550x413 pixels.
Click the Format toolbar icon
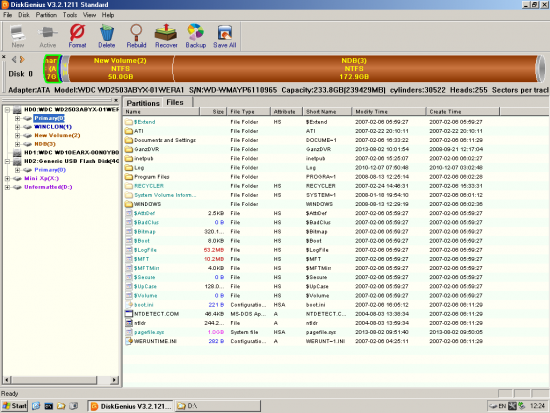point(77,36)
